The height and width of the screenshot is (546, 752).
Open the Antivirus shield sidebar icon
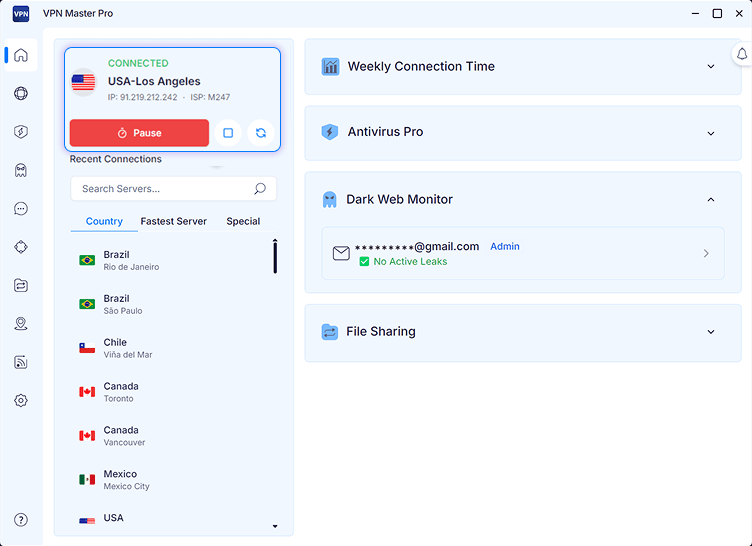21,132
